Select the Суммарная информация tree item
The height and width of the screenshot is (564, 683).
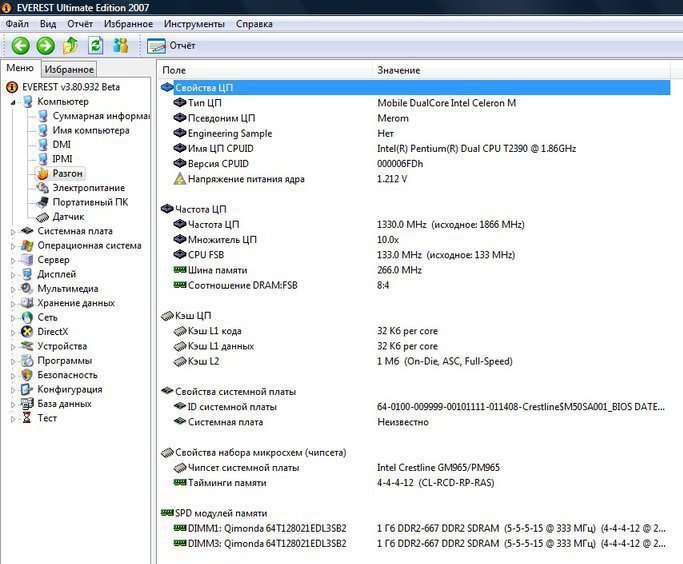(101, 116)
